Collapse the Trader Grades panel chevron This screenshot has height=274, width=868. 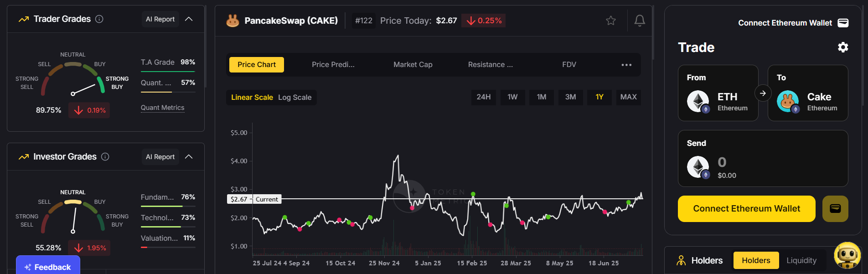(189, 19)
